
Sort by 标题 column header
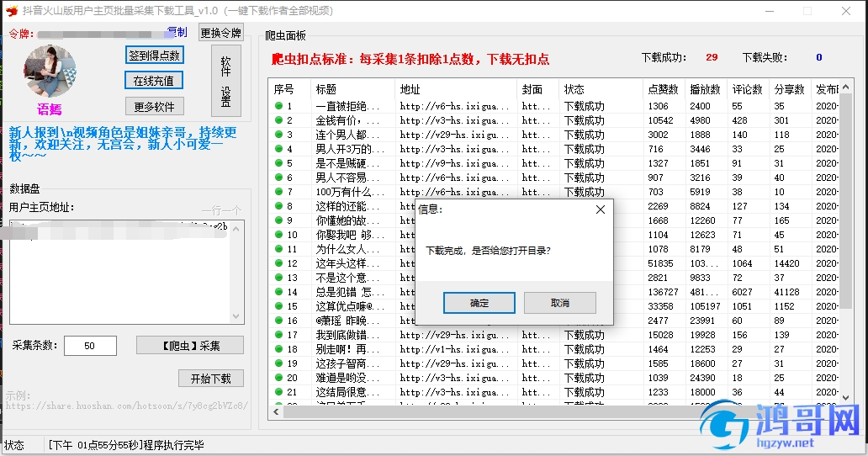(x=354, y=89)
